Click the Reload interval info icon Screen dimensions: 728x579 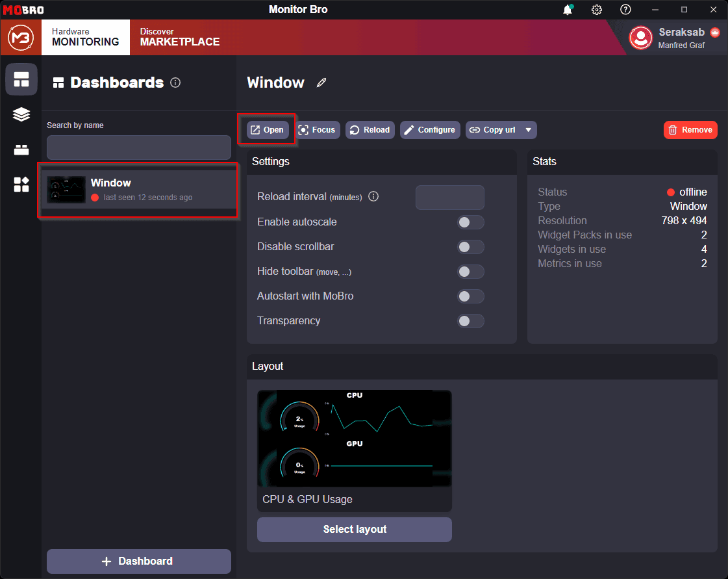pos(373,196)
